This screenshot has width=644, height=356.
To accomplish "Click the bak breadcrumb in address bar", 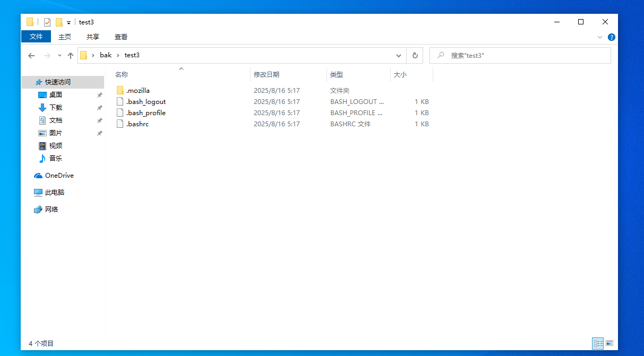I will coord(106,55).
